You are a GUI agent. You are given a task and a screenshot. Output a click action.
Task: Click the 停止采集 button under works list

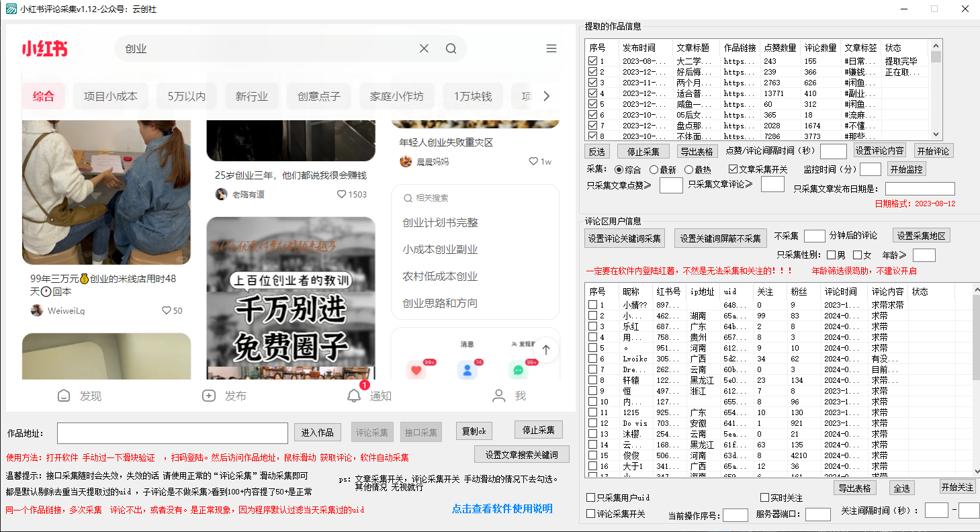(643, 151)
